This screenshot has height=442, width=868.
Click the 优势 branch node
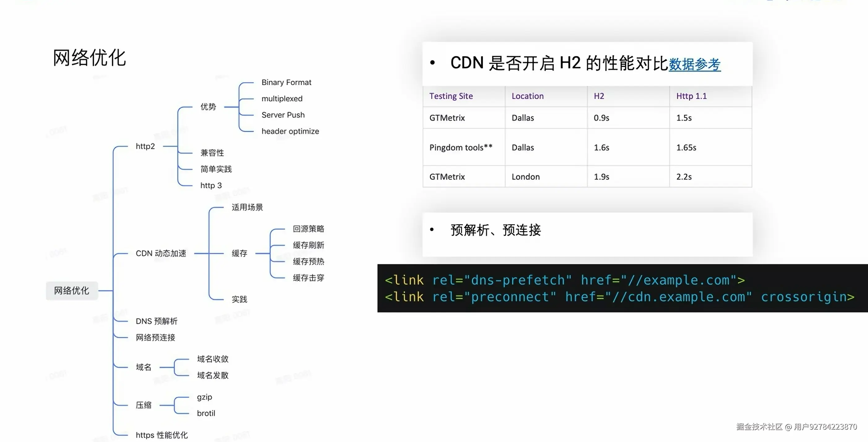pyautogui.click(x=208, y=107)
